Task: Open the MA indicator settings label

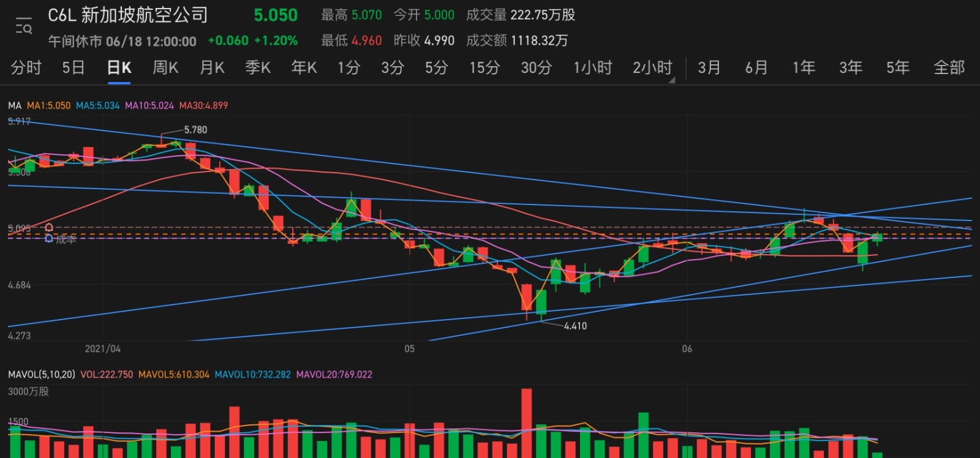Action: point(15,105)
